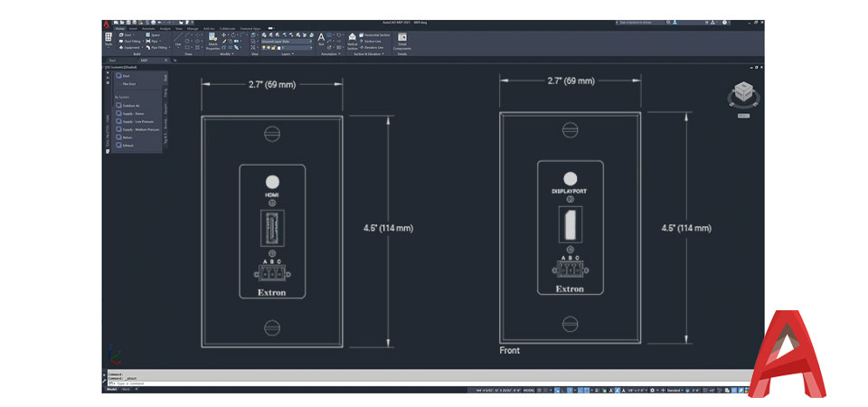Click the Front view label text
Viewport: 868px width, 407px height.
pos(509,351)
